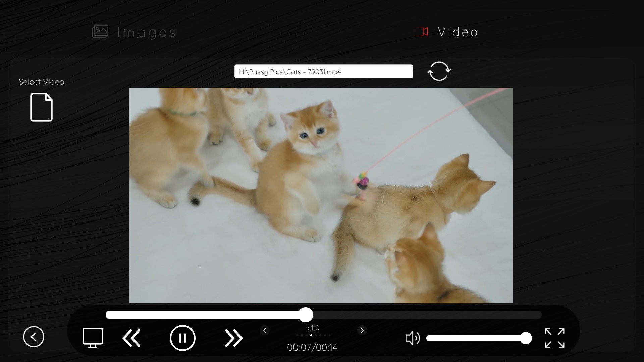Increase playback speed with right arrow
Image resolution: width=644 pixels, height=362 pixels.
(x=362, y=330)
